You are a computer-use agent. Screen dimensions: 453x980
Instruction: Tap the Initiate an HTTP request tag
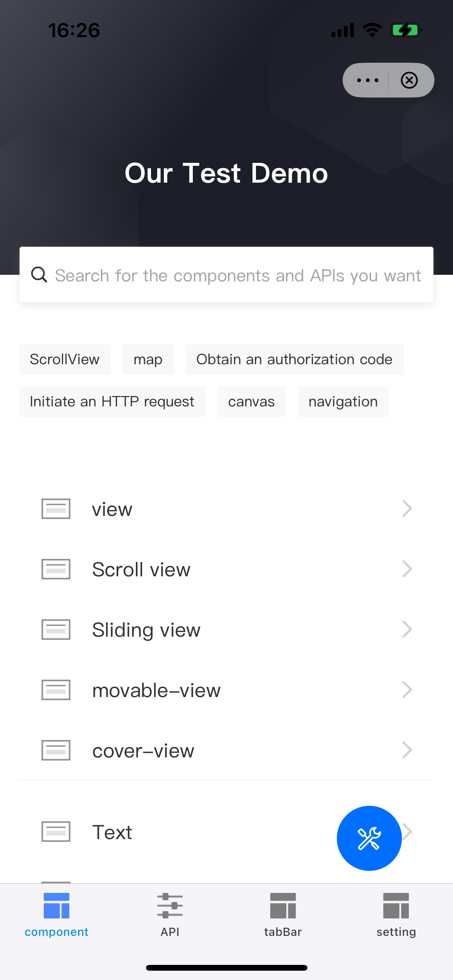tap(112, 402)
